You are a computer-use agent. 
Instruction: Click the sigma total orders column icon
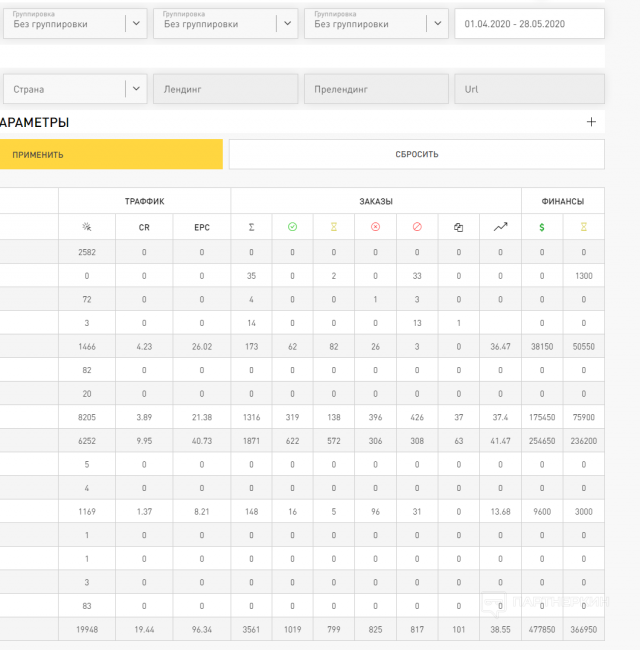pyautogui.click(x=251, y=227)
